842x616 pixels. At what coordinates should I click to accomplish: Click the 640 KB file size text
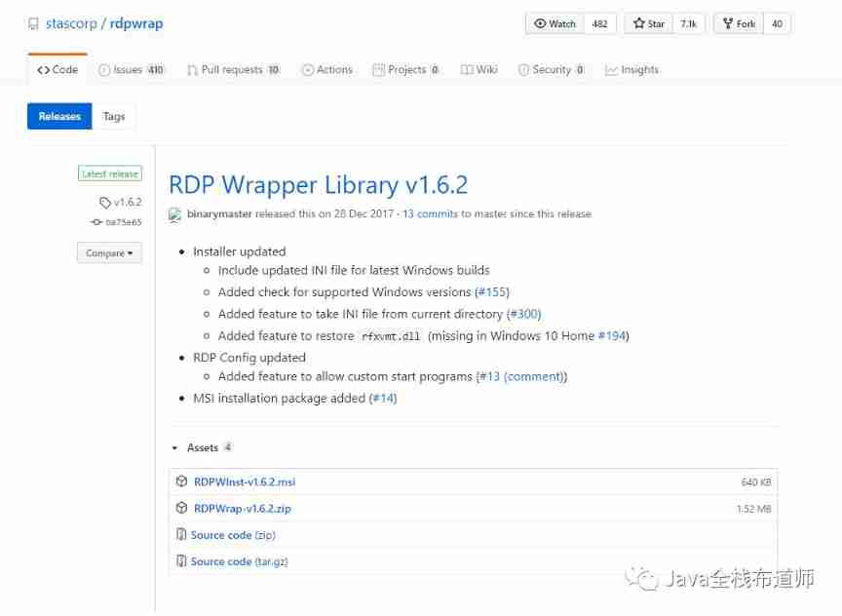tap(756, 482)
